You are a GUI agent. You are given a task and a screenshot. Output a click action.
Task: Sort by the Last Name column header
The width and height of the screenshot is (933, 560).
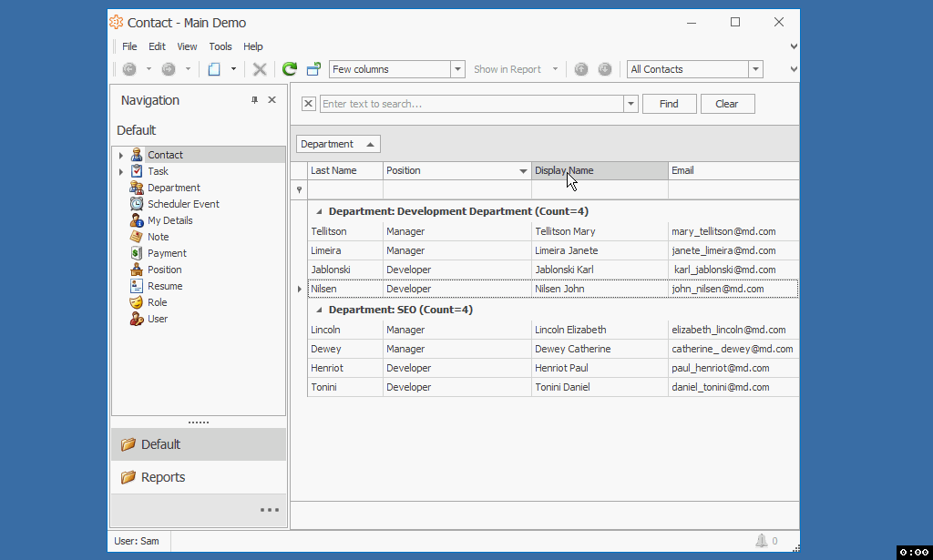click(345, 170)
